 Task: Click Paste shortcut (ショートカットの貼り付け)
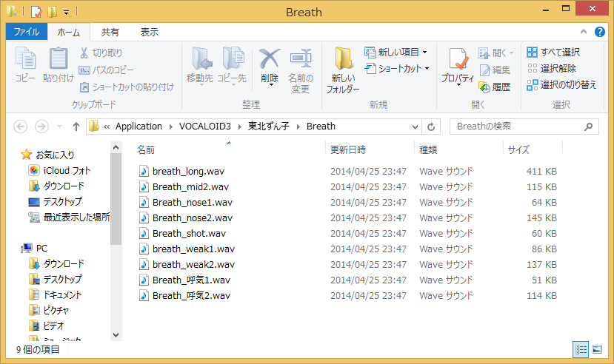tap(127, 87)
